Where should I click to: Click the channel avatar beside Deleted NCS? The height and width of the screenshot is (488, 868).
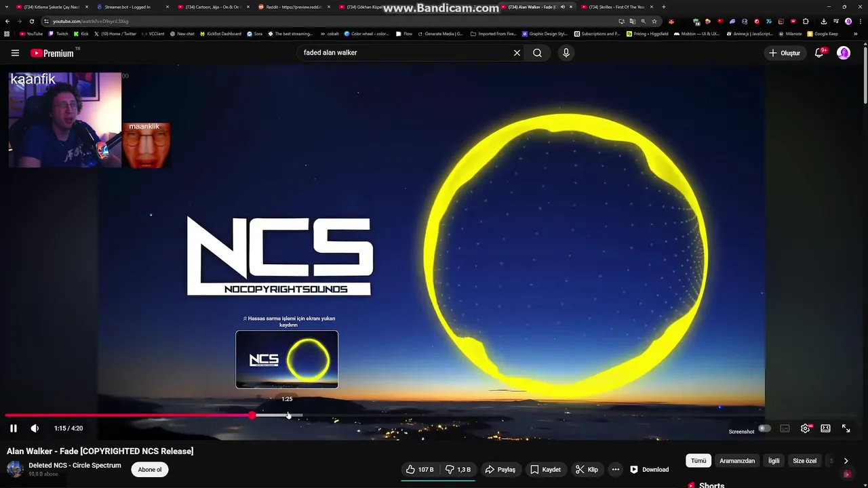click(15, 469)
